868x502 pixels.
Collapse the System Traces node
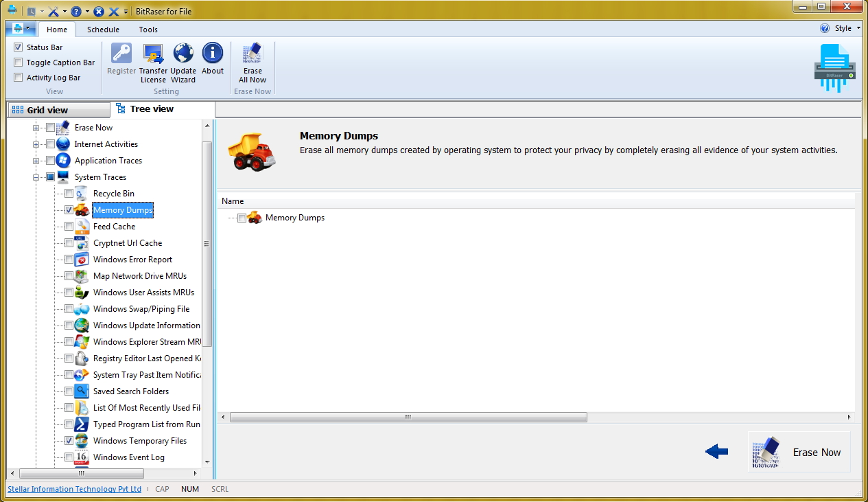pyautogui.click(x=36, y=177)
